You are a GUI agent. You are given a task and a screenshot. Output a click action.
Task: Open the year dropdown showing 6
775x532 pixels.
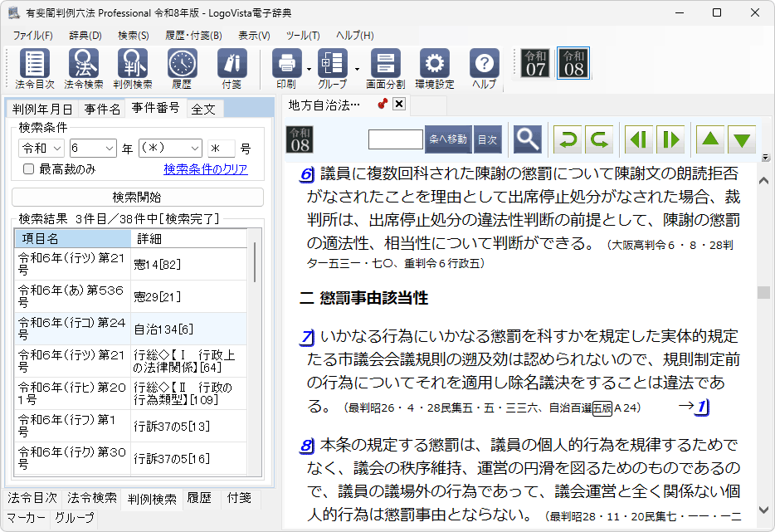(x=93, y=149)
